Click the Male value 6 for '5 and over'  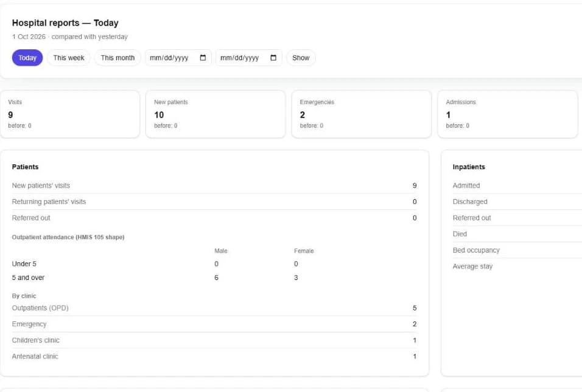[216, 278]
